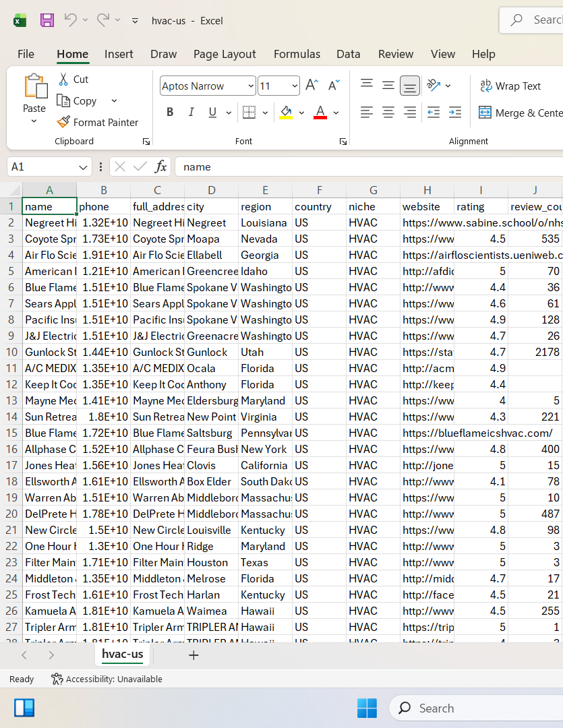
Task: Switch to the Insert tab
Action: tap(119, 54)
